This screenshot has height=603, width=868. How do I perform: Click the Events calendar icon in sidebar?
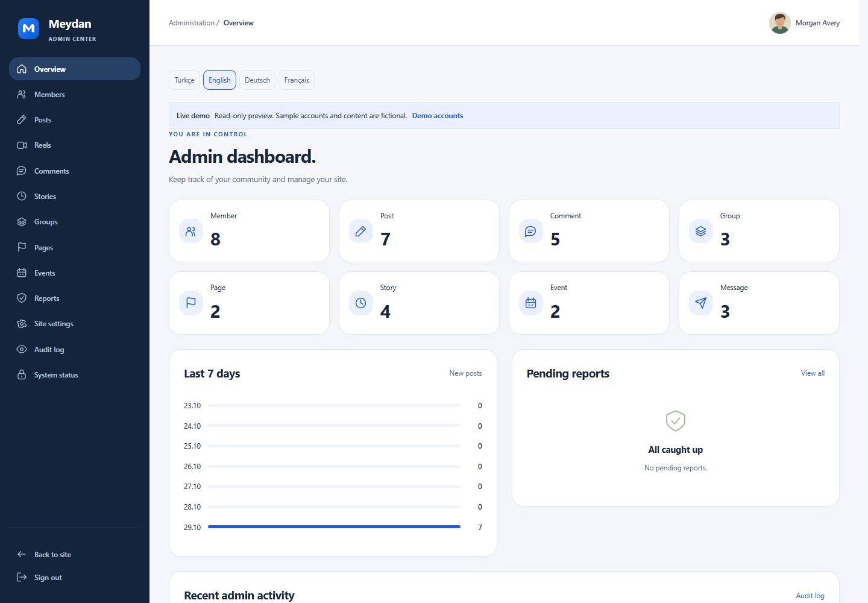pyautogui.click(x=22, y=273)
